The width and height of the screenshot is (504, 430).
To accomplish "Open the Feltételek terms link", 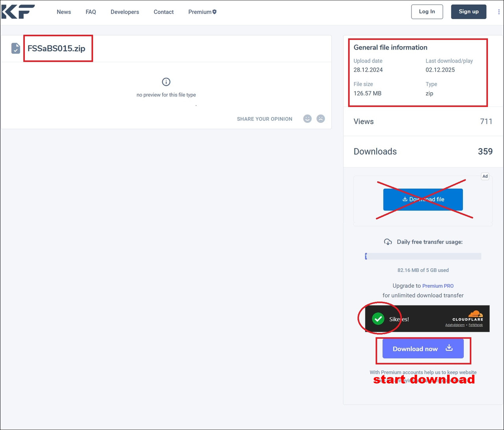I will (x=476, y=325).
